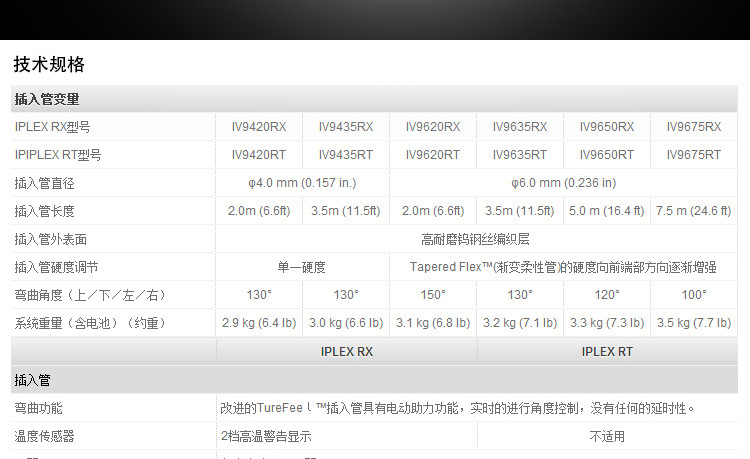
Task: Click the 插入管变里 section header
Action: [47, 99]
